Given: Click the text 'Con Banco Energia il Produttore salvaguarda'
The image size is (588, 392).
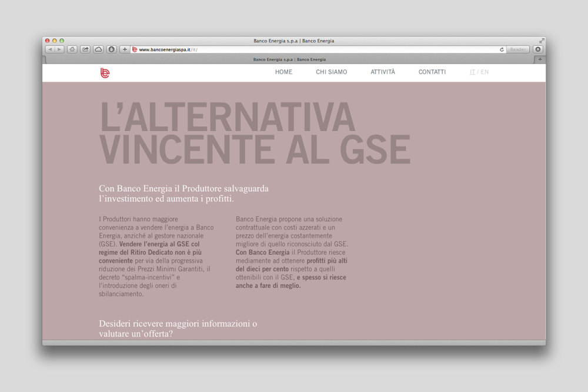Looking at the screenshot, I should tap(183, 188).
